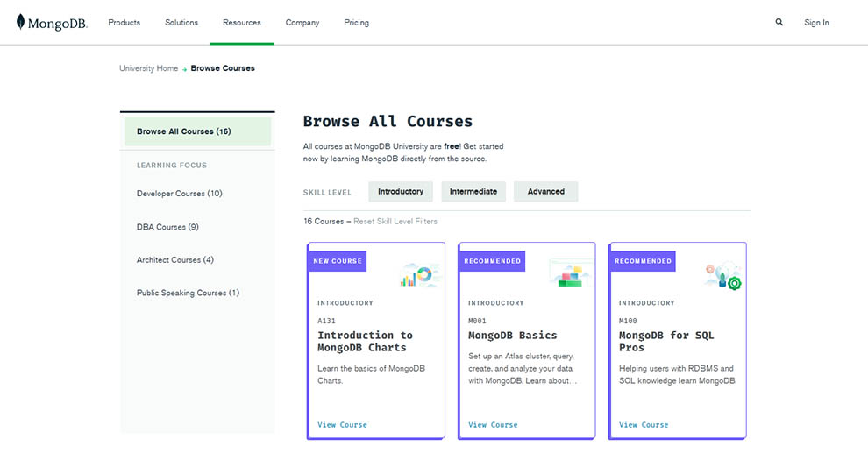This screenshot has height=453, width=868.
Task: Click the Browse Courses breadcrumb
Action: coord(223,68)
